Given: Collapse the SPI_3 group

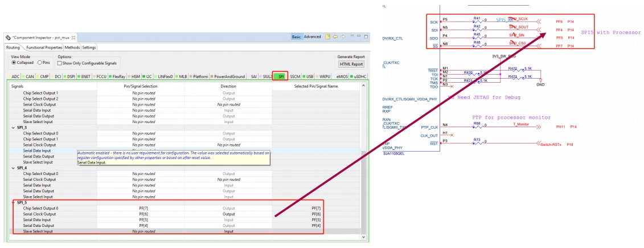Looking at the screenshot, I should coord(14,128).
